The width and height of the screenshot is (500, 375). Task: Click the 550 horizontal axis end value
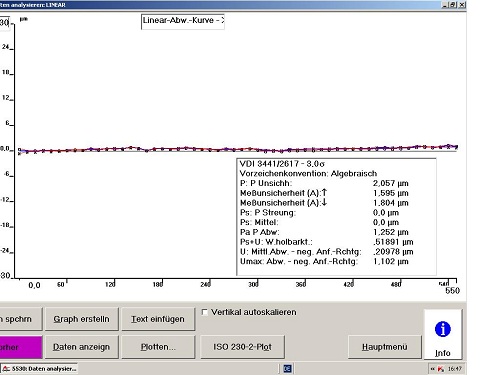[x=452, y=291]
